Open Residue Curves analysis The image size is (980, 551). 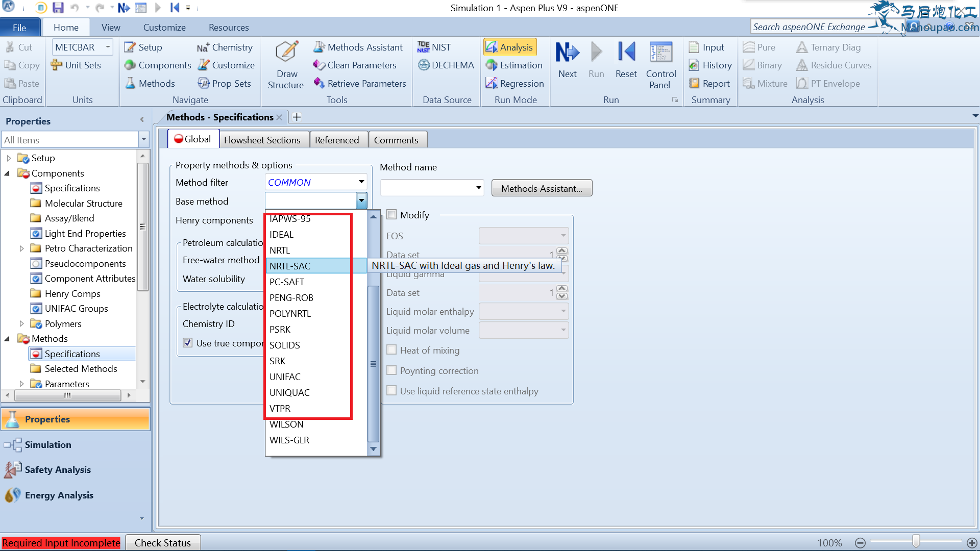834,65
